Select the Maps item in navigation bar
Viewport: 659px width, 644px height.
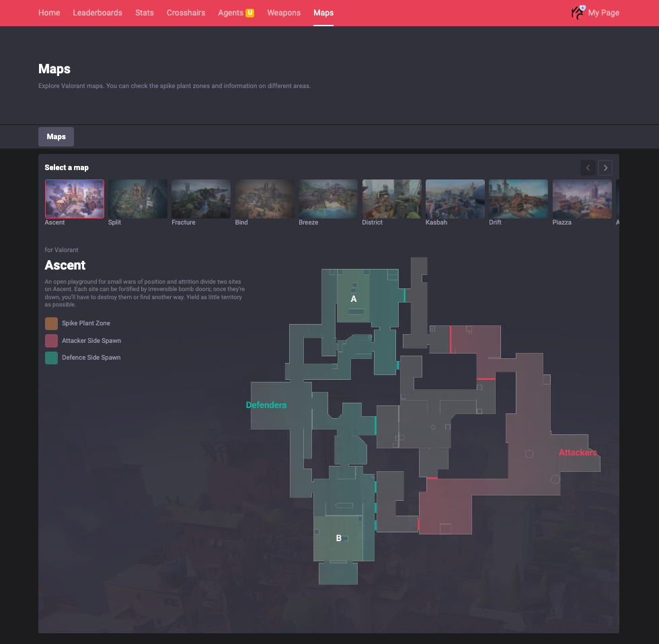(x=323, y=13)
